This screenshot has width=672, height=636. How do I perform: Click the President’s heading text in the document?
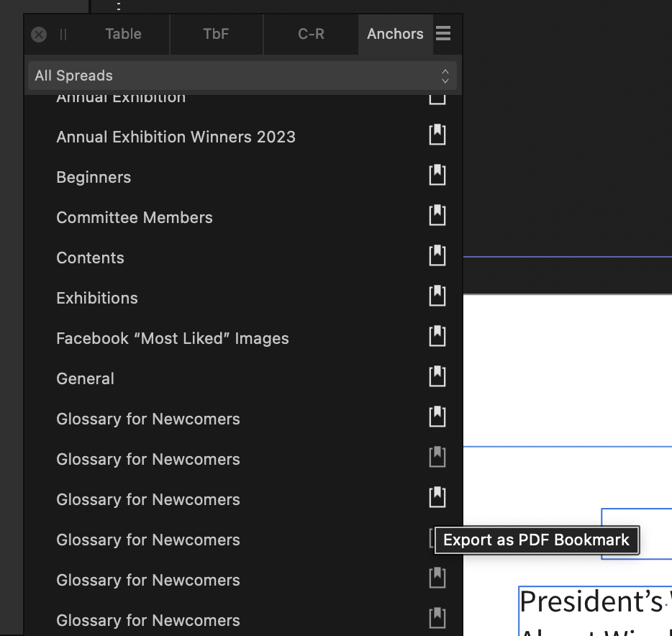click(591, 601)
